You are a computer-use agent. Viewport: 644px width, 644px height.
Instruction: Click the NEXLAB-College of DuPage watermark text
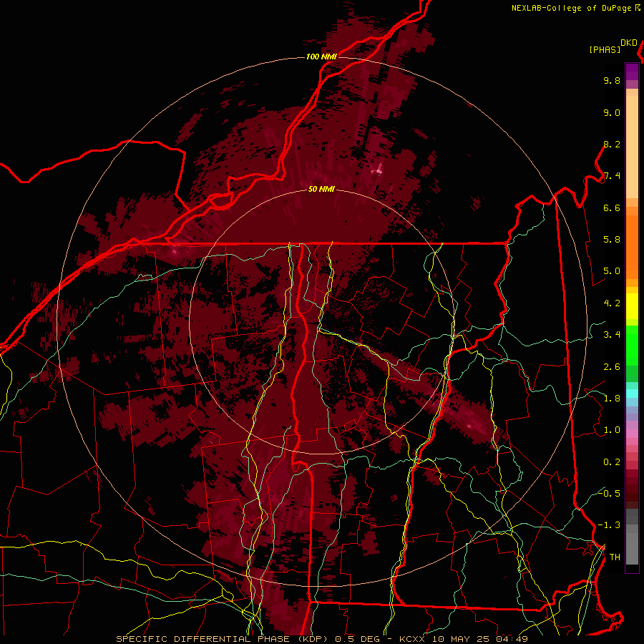571,8
